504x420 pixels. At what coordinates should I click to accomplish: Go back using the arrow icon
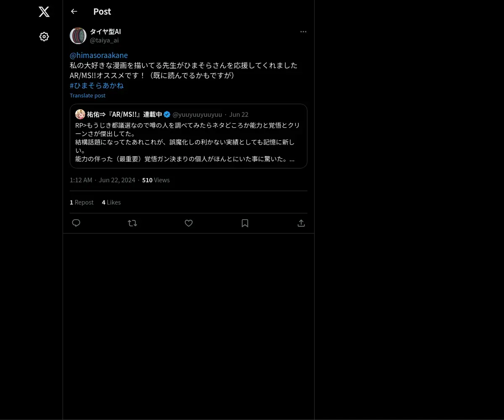point(74,11)
